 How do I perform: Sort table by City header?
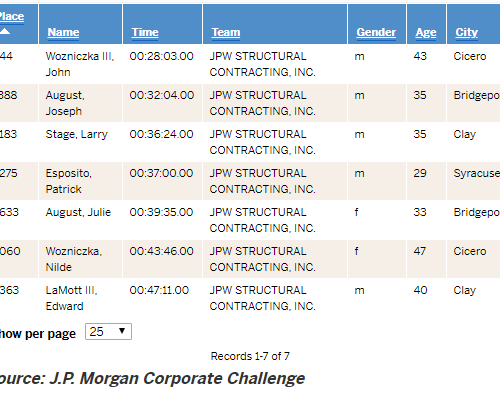coord(467,32)
